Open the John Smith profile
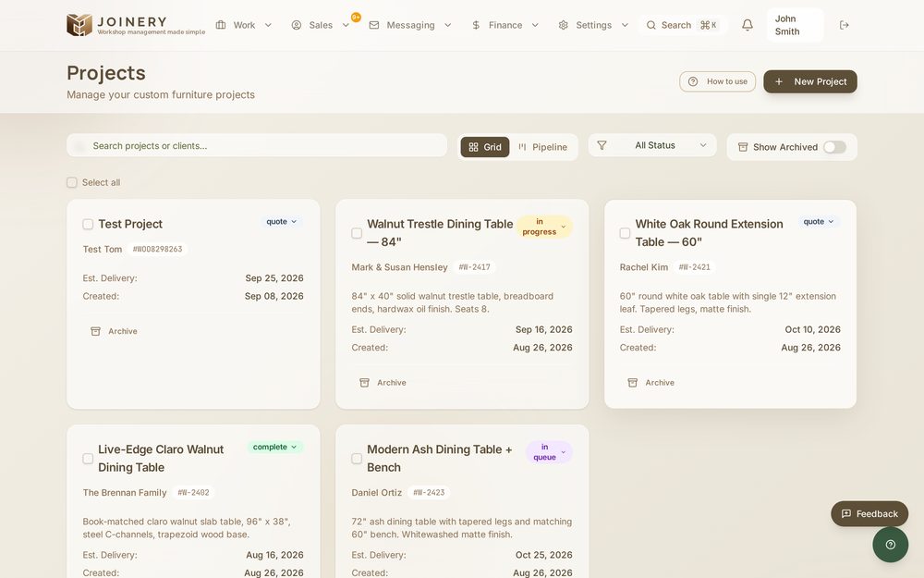924x578 pixels. coord(795,25)
